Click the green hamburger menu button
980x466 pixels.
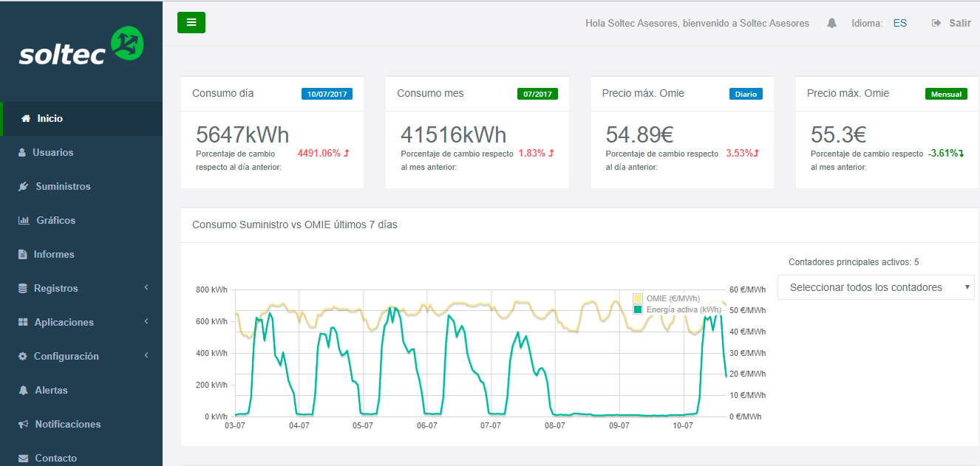(191, 22)
